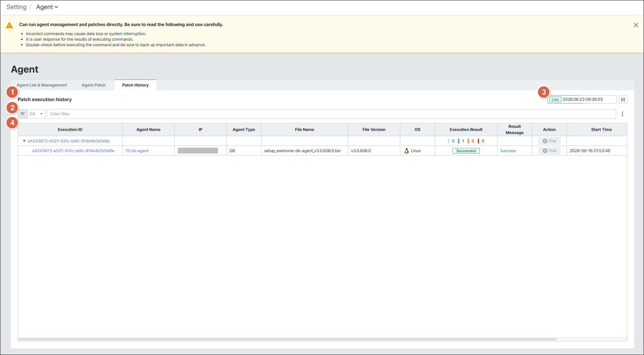Dismiss the yellow warning banner

pos(636,25)
